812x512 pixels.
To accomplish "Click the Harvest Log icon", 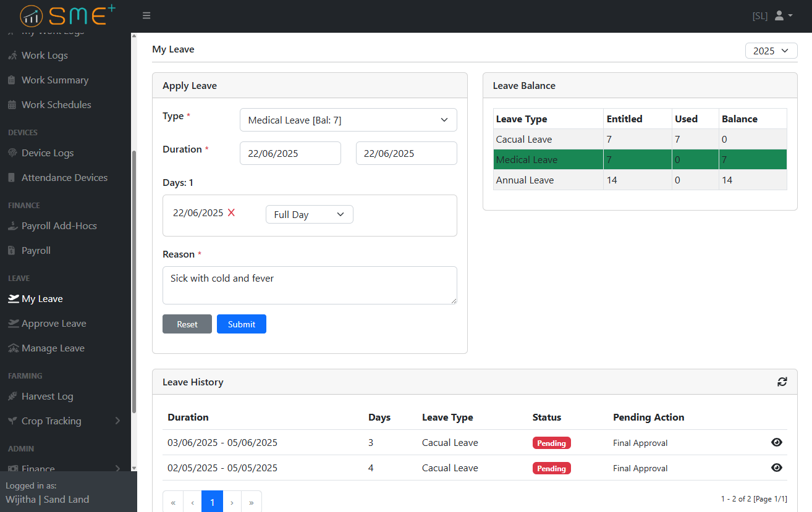I will [12, 396].
